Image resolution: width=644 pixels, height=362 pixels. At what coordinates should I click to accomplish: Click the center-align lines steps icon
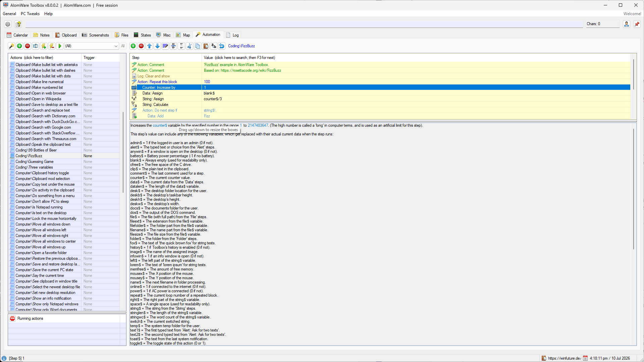[173, 46]
